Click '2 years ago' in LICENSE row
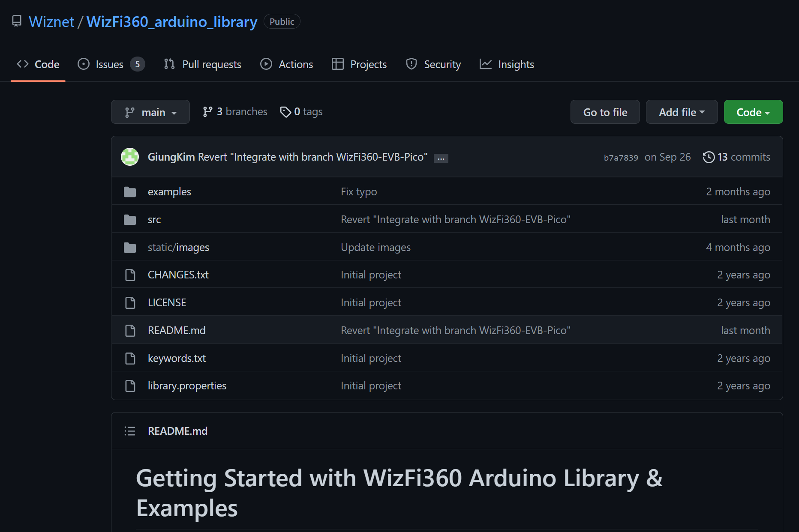This screenshot has width=799, height=532. (x=744, y=303)
